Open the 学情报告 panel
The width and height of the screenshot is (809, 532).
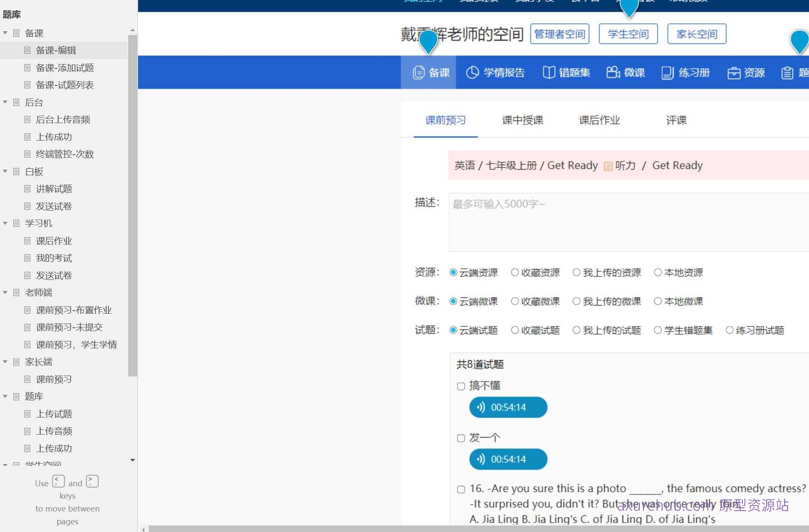click(496, 73)
